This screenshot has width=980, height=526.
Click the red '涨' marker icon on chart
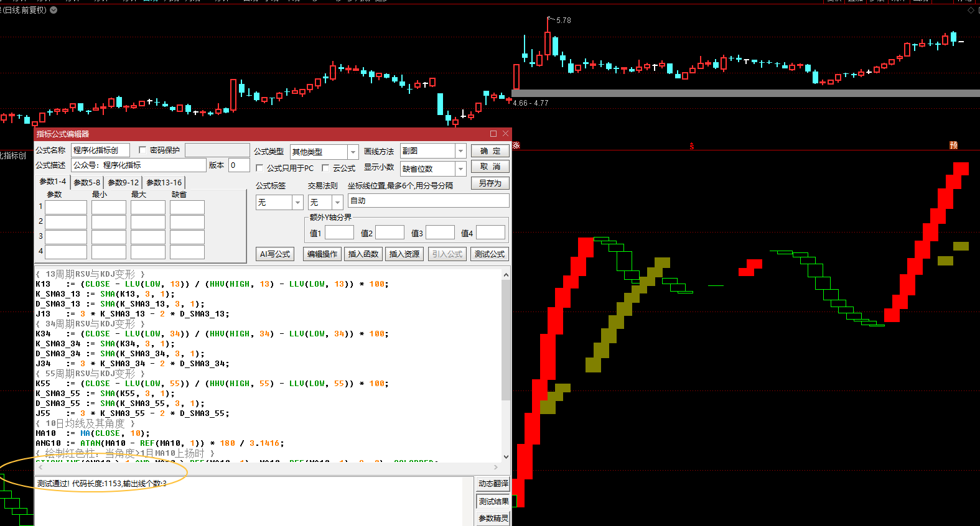click(516, 145)
